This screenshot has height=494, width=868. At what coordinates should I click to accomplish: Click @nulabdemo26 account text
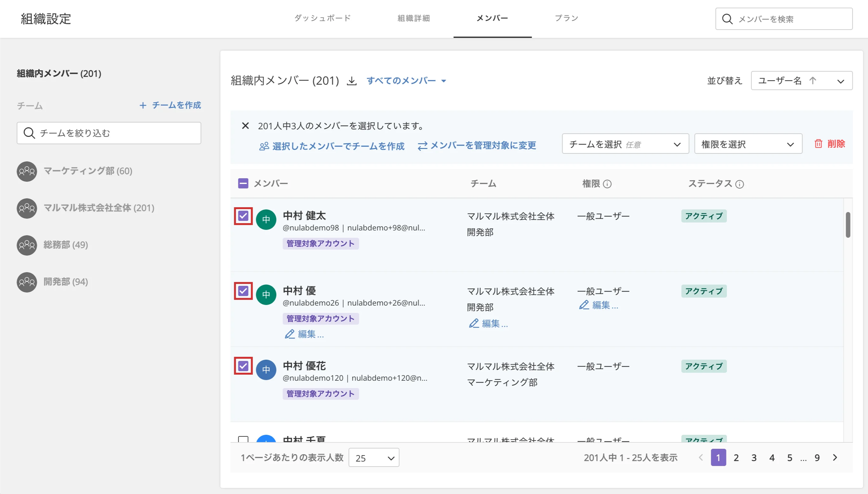(x=311, y=303)
